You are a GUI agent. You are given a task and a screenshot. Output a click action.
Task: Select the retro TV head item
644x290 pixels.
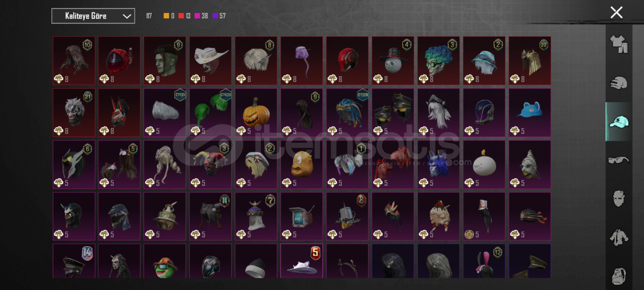click(x=302, y=216)
